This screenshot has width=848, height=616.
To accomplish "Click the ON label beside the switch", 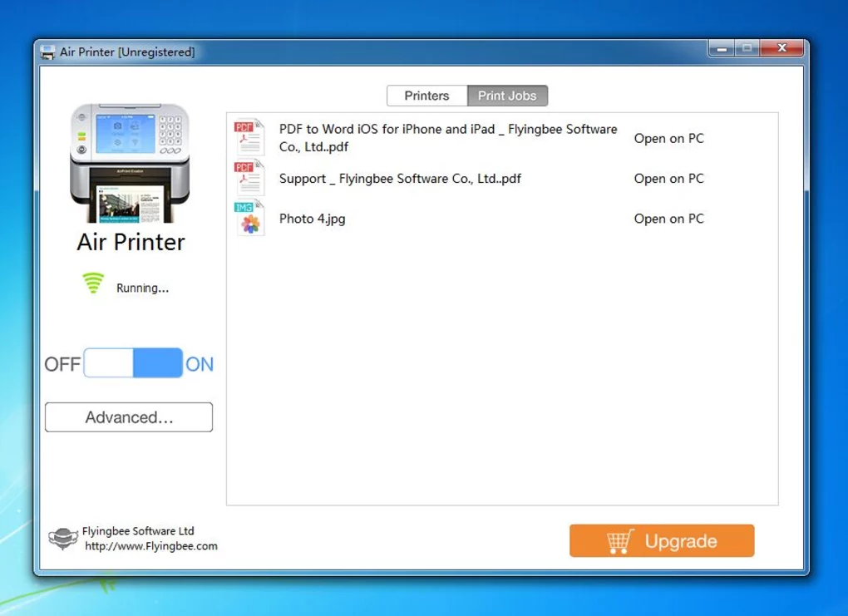I will click(x=200, y=364).
